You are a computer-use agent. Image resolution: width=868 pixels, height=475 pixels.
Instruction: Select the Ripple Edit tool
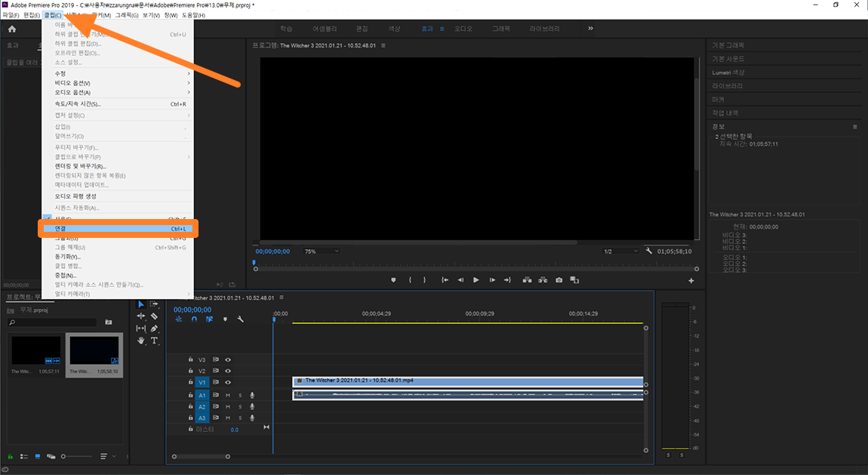click(x=140, y=316)
